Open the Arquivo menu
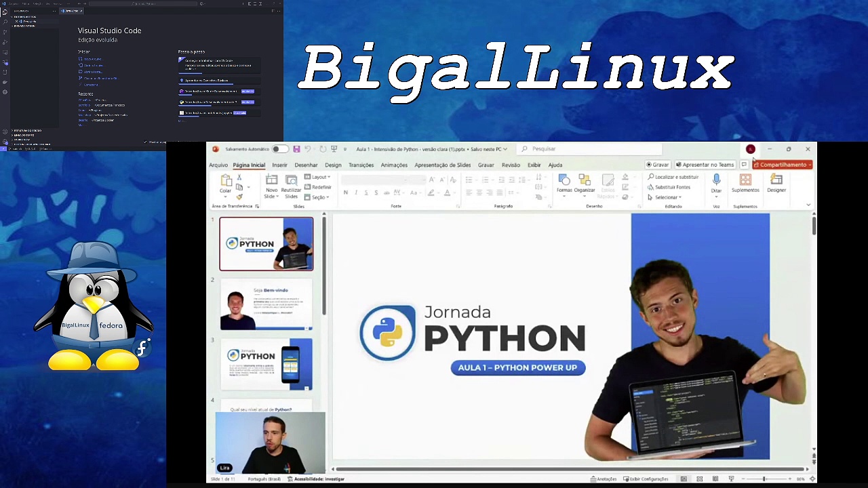The width and height of the screenshot is (868, 488). 218,165
